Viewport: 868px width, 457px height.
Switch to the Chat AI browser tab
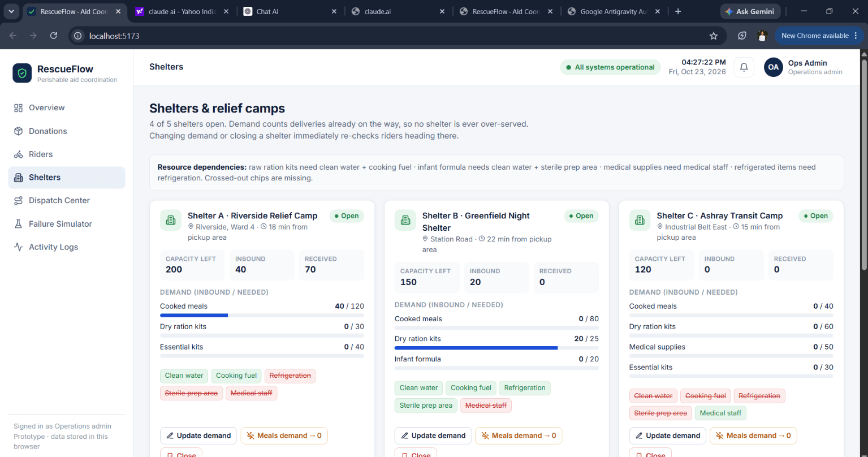[x=291, y=11]
